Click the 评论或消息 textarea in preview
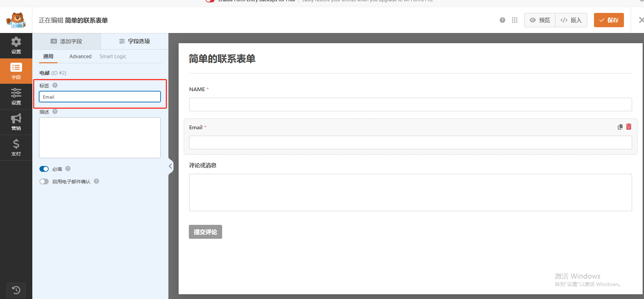The image size is (644, 299). coord(410,193)
